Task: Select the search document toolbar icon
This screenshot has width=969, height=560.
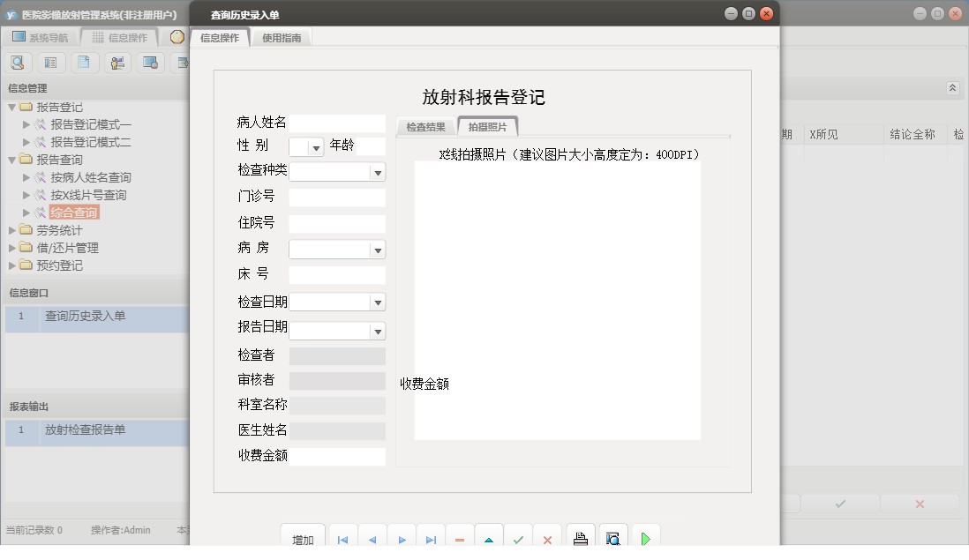Action: (x=18, y=63)
